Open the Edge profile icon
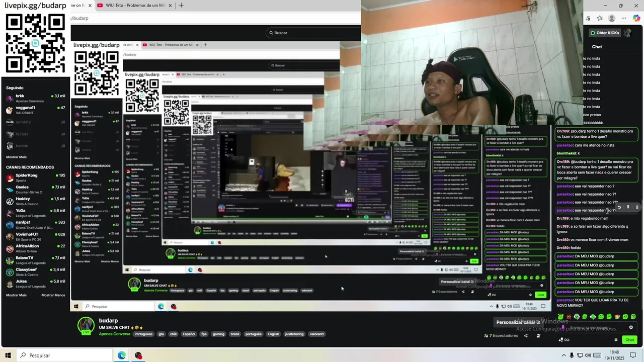The width and height of the screenshot is (644, 362). 612,18
